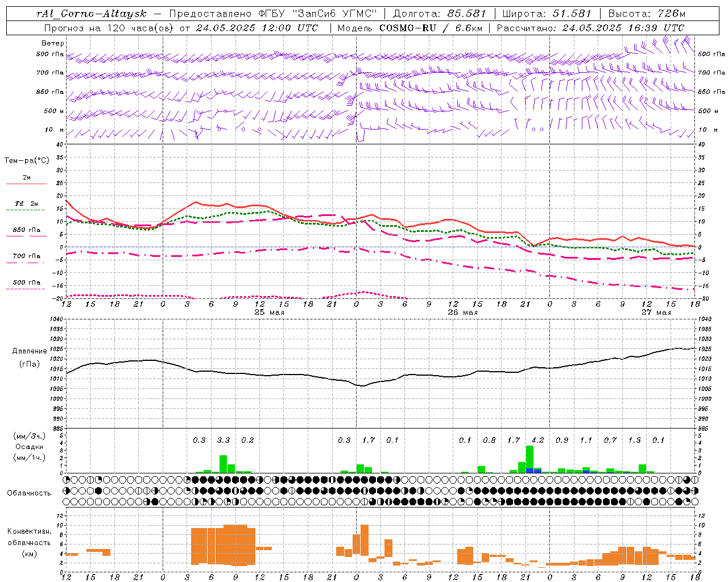Click the Конвективн. облачность label

click(x=29, y=537)
